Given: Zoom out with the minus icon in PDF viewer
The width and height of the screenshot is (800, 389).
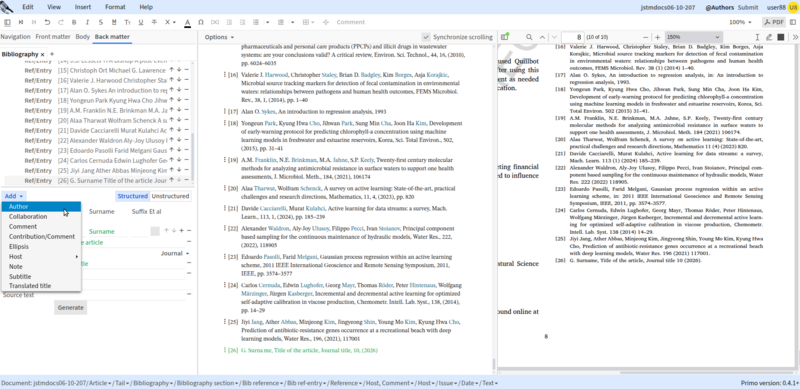Looking at the screenshot, I should pyautogui.click(x=645, y=37).
